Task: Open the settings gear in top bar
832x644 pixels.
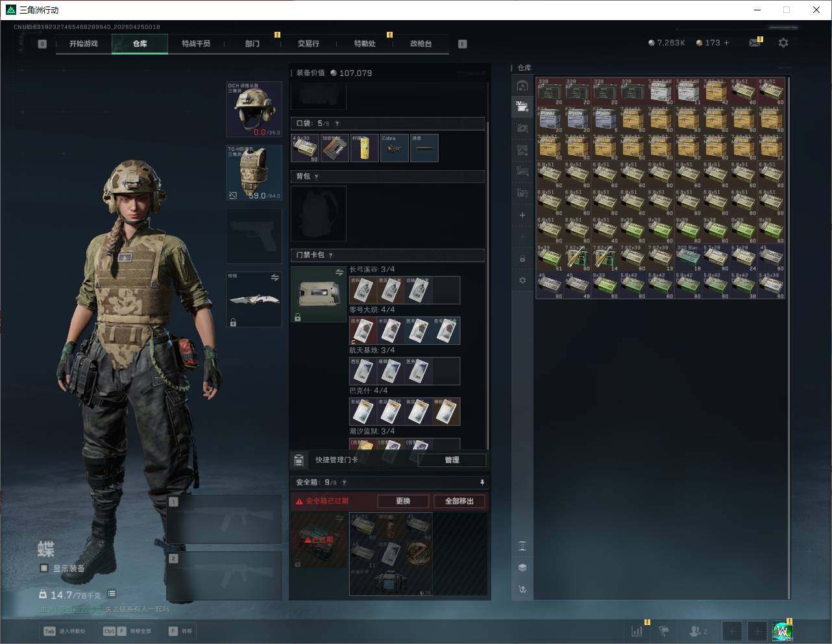Action: [x=783, y=43]
